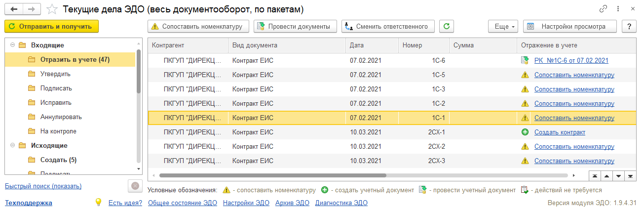Click the Создать контракт link

(x=560, y=132)
